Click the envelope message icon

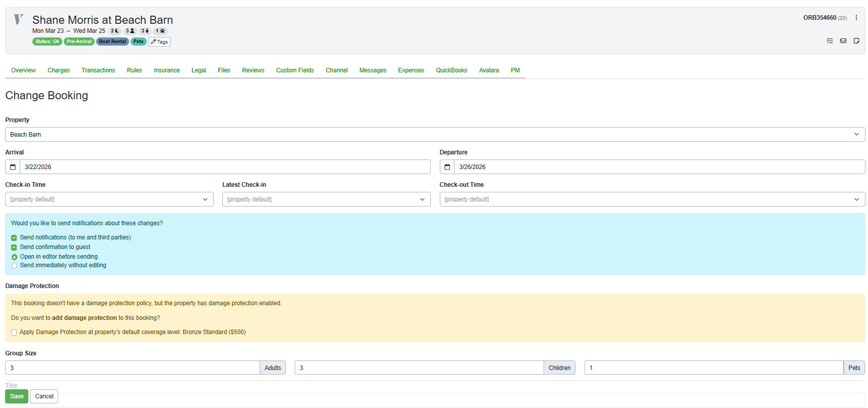pyautogui.click(x=843, y=41)
